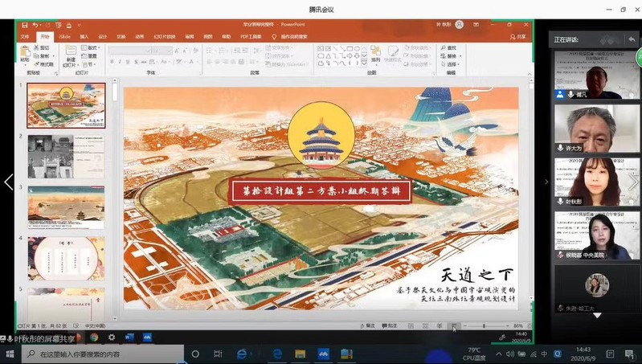The height and width of the screenshot is (364, 642).
Task: Open the Task View button on taskbar
Action: tap(218, 354)
